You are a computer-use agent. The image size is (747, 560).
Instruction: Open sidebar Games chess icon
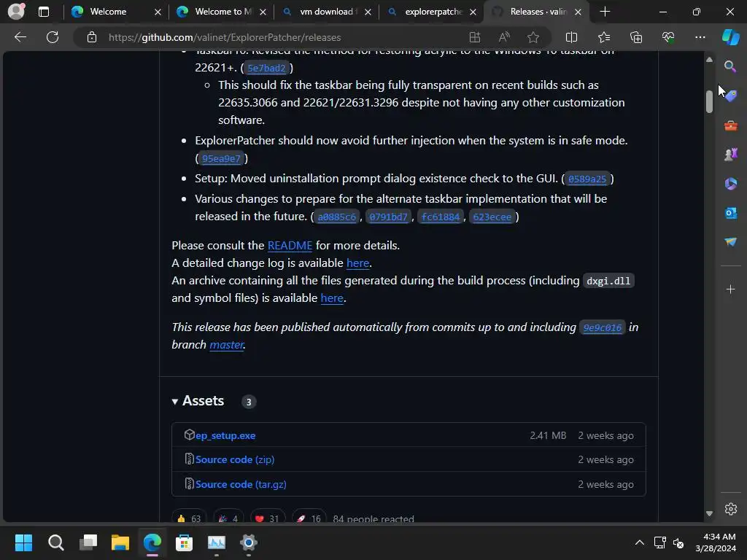[x=731, y=155]
